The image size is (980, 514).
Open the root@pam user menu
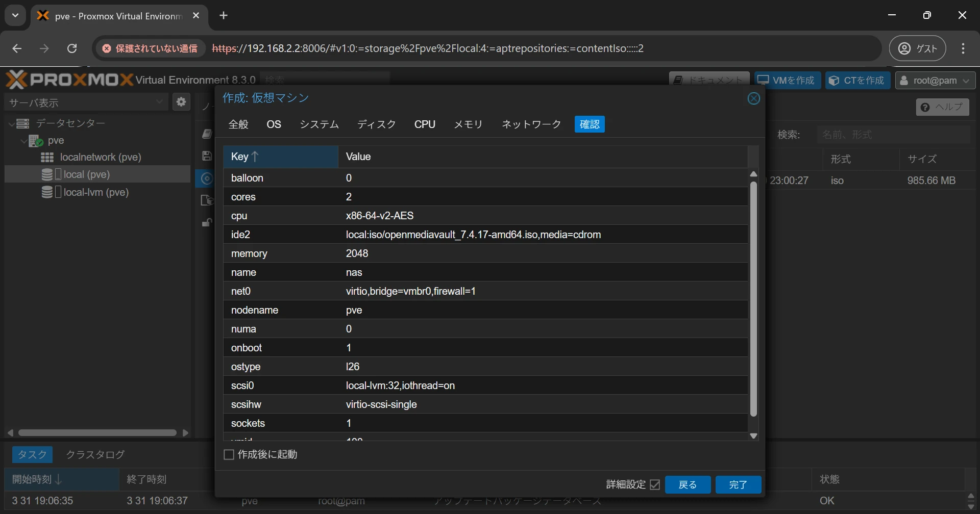click(x=935, y=81)
